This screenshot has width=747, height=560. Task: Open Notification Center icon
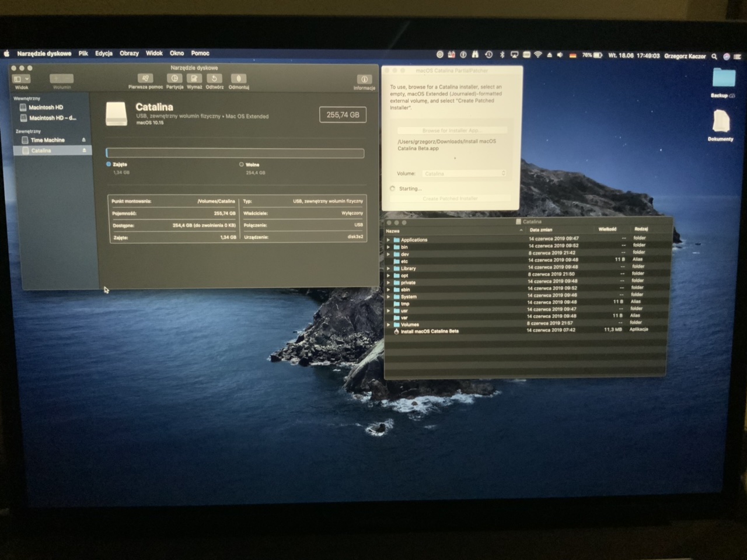pos(738,57)
